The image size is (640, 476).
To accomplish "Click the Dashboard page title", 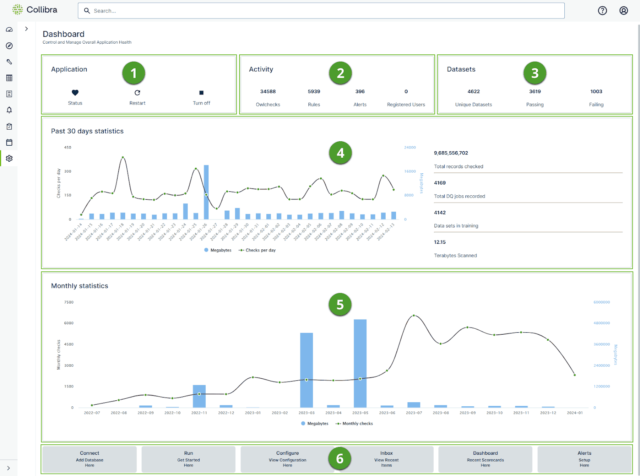I will [63, 34].
